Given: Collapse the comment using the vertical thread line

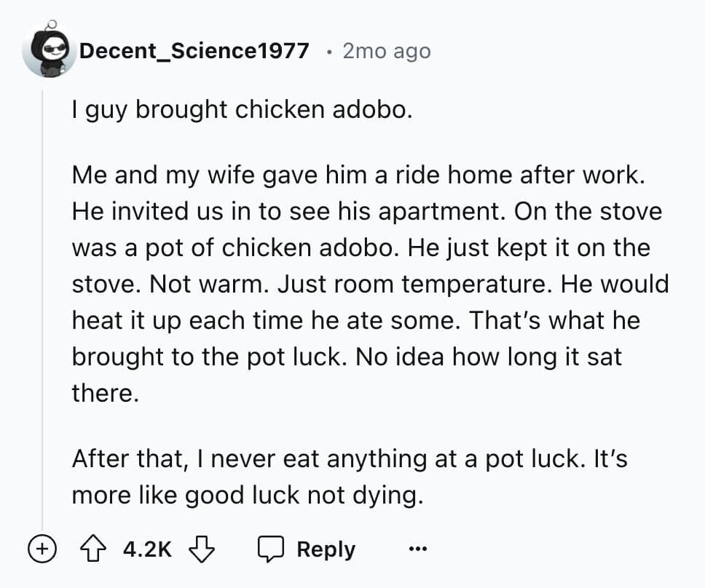Looking at the screenshot, I should pyautogui.click(x=42, y=310).
